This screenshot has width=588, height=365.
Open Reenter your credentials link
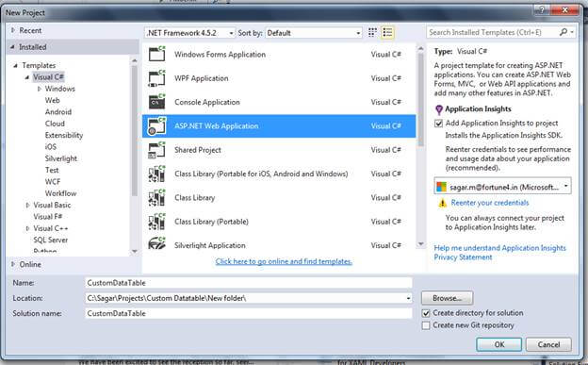coord(490,203)
